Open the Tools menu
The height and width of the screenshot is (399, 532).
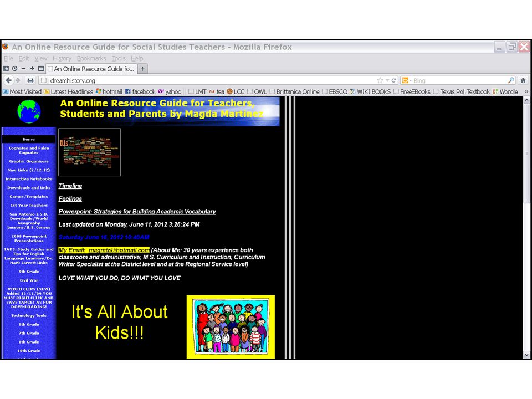point(119,58)
